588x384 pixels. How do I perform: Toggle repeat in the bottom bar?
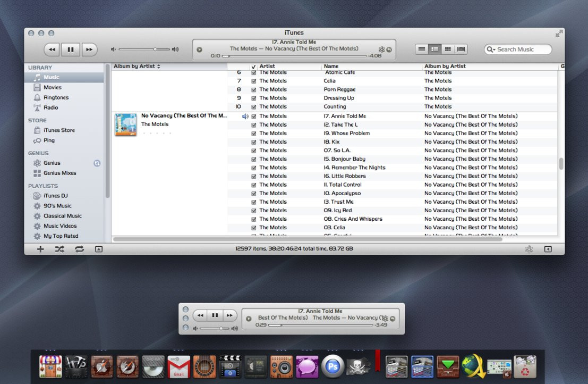[79, 249]
